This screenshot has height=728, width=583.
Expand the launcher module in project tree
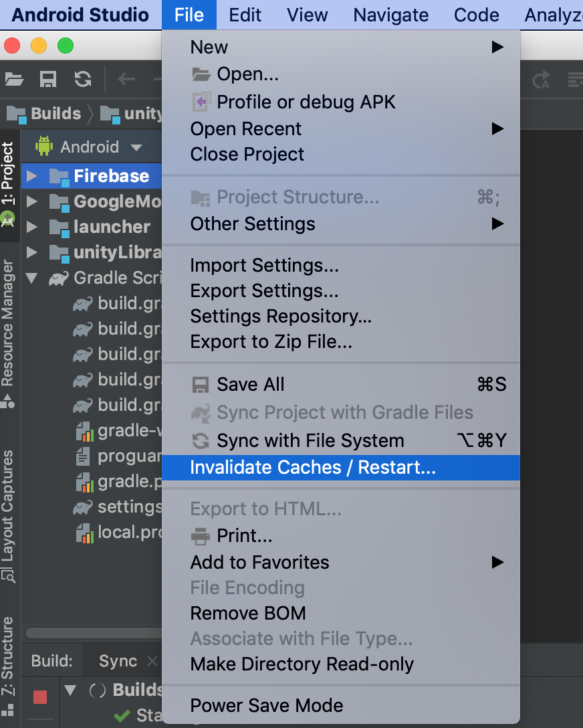pyautogui.click(x=31, y=227)
